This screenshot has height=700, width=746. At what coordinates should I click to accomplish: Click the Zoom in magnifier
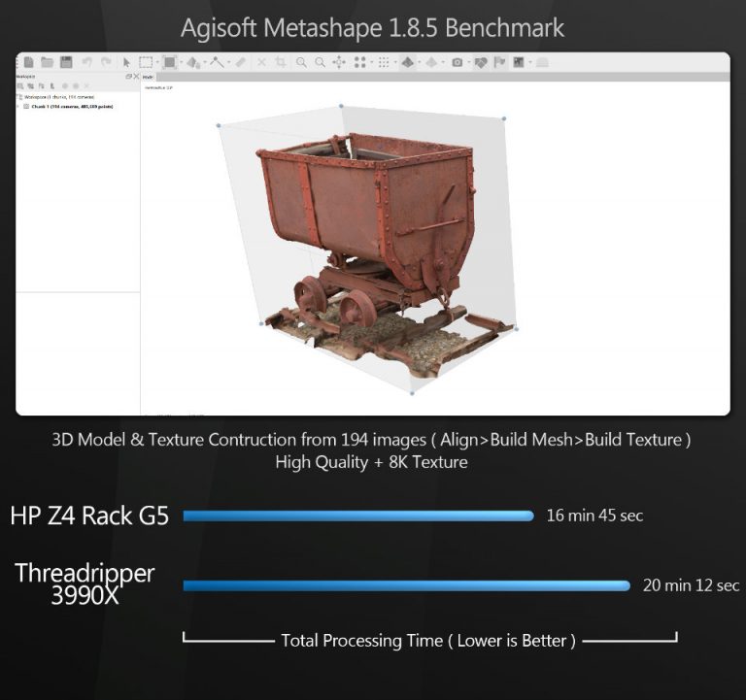(302, 62)
